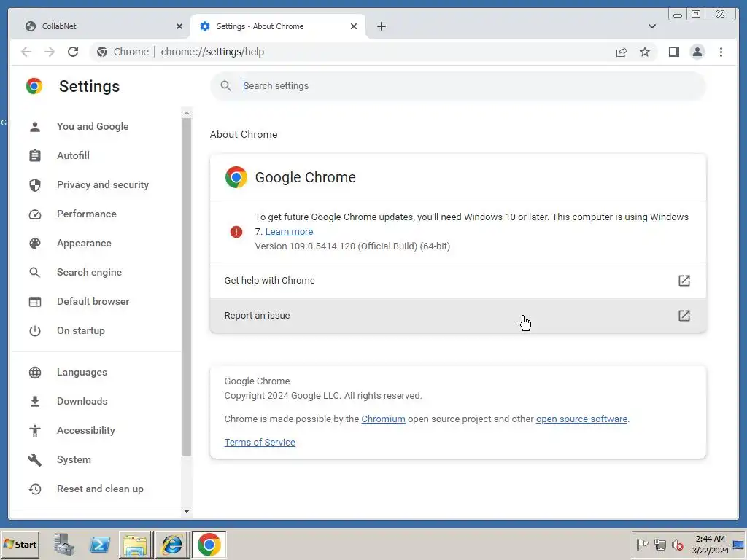Open the open source software link
This screenshot has height=560, width=747.
pos(581,419)
